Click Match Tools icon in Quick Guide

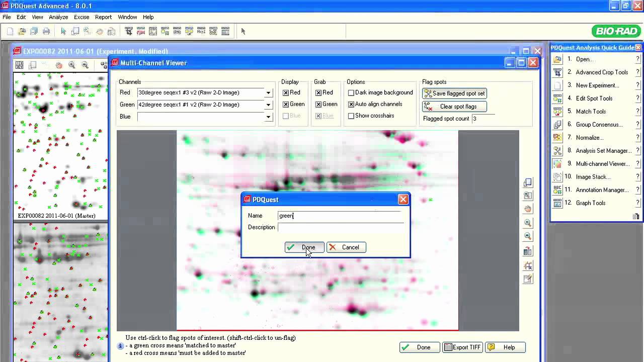[x=557, y=112]
